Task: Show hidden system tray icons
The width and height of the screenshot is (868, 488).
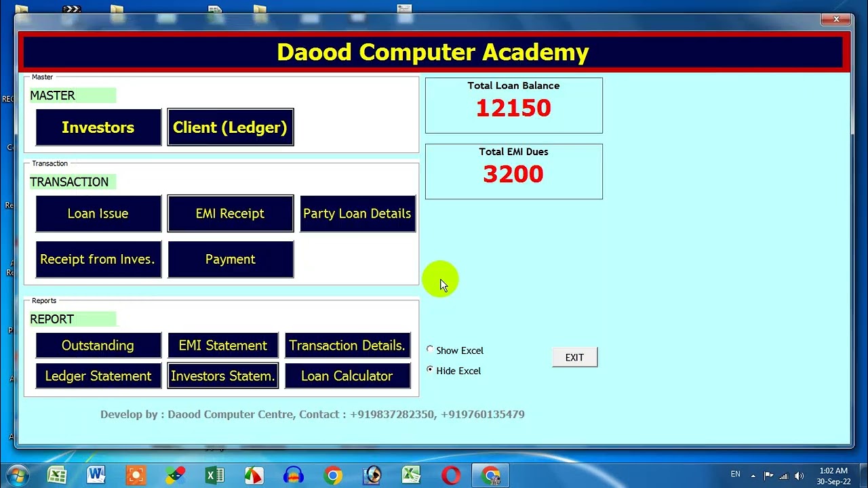Action: tap(753, 476)
